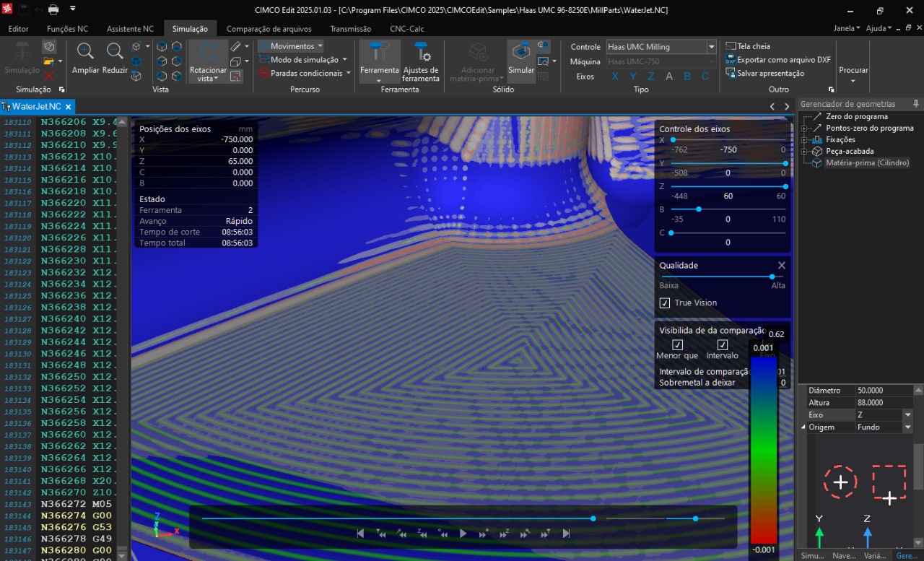Click Exportar como arquivo DXF

pos(778,60)
